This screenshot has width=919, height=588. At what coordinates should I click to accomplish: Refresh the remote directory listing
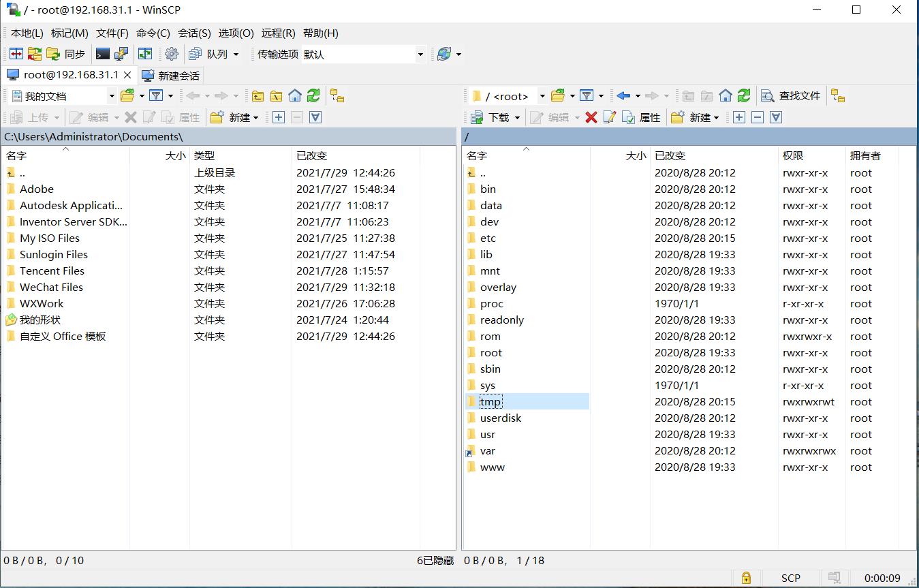pos(743,95)
